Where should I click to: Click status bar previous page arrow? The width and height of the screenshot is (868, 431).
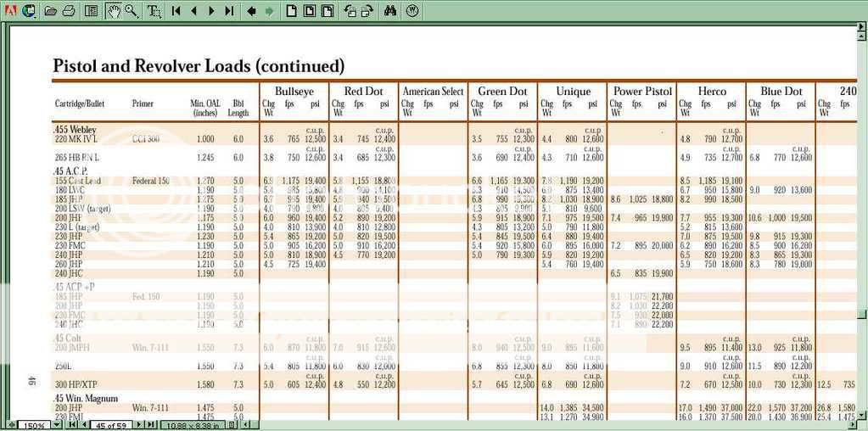click(84, 425)
